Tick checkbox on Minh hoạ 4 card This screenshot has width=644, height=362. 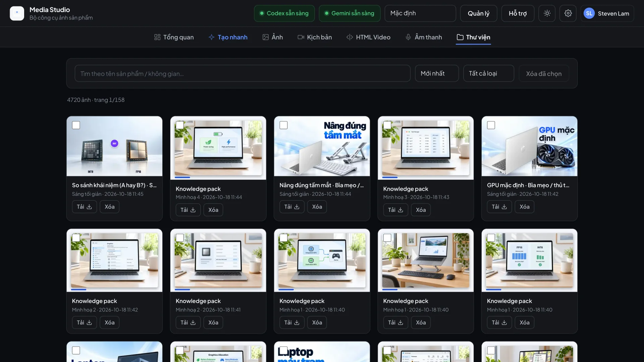180,125
